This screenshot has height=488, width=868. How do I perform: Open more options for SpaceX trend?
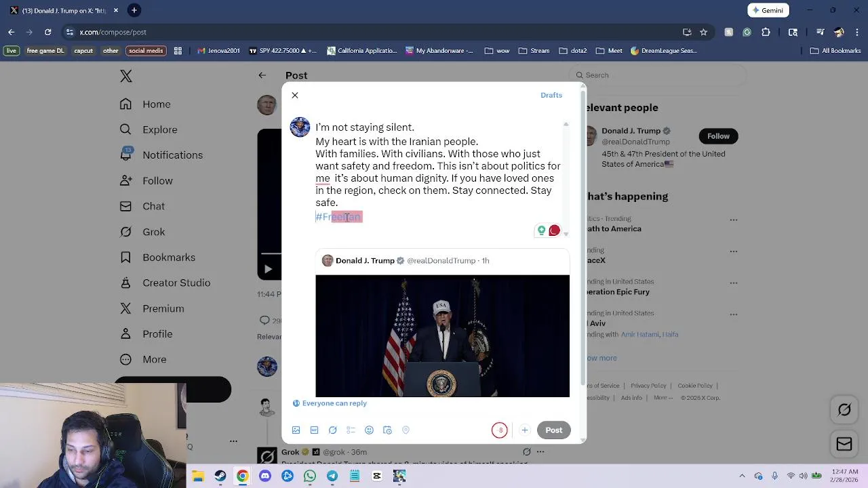pos(733,251)
